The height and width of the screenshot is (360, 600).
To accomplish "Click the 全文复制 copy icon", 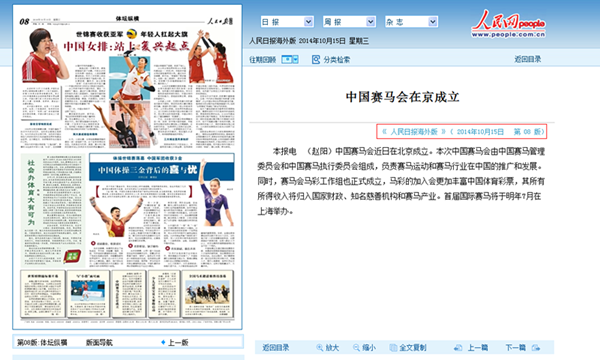I will (393, 347).
